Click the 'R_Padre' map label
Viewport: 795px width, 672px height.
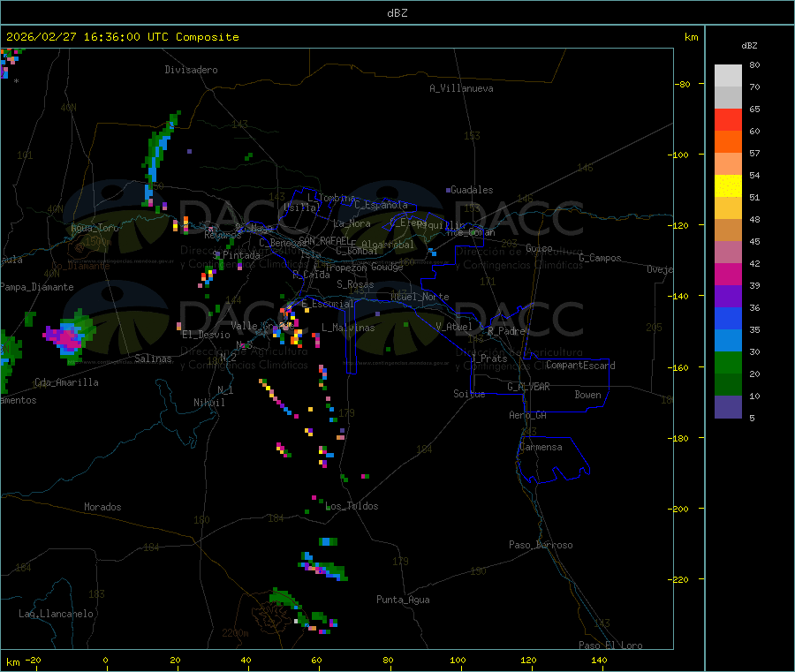click(x=506, y=331)
